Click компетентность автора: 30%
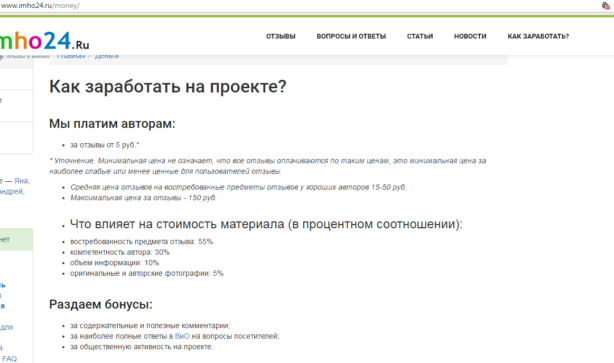This screenshot has width=614, height=363. tap(120, 252)
